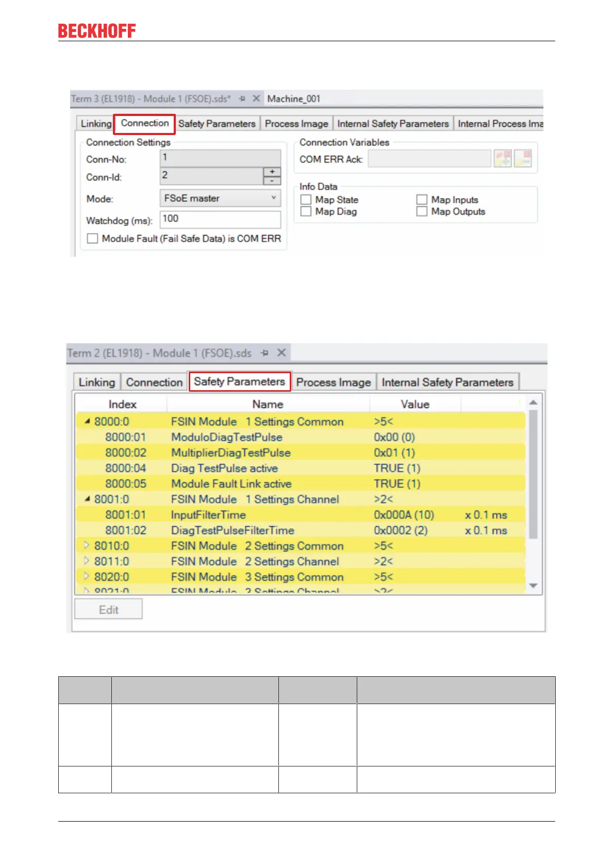Click the parameter list scrollbar up arrow
The height and width of the screenshot is (868, 614).
pos(534,402)
